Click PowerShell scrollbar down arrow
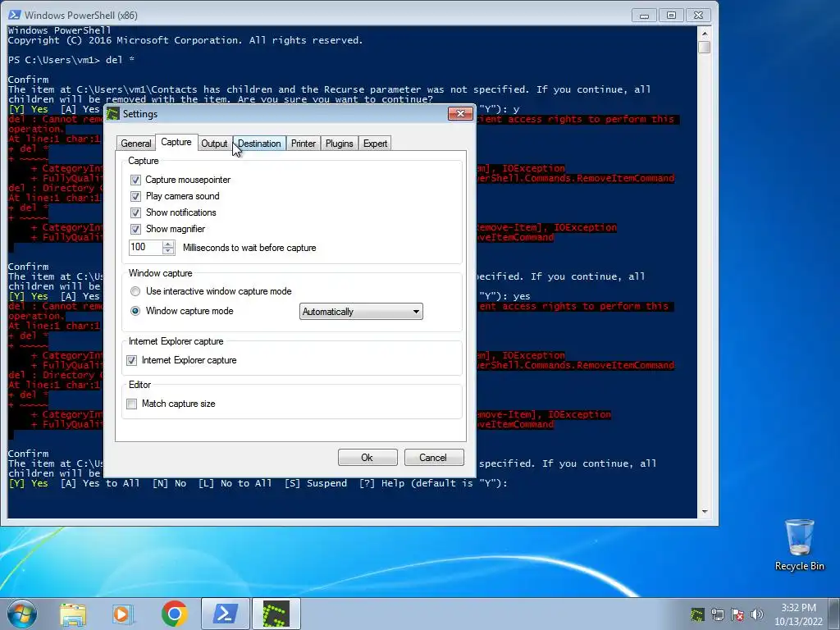This screenshot has height=630, width=840. [705, 512]
